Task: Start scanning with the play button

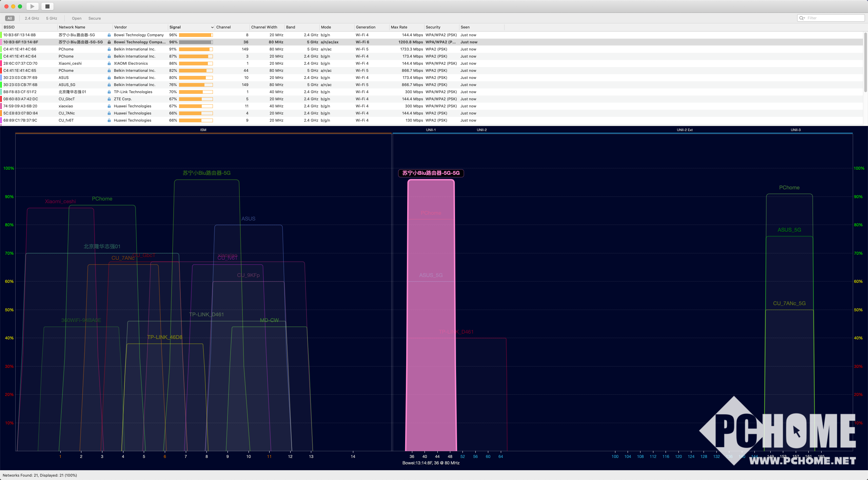Action: 32,6
